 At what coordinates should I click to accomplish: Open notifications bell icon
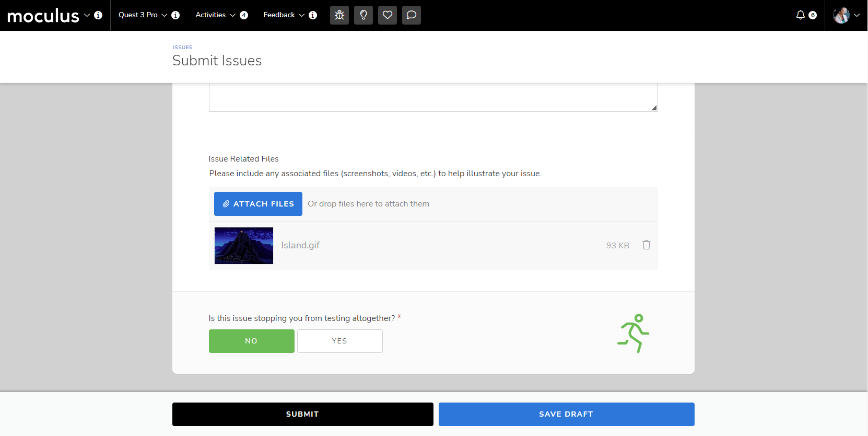tap(800, 15)
